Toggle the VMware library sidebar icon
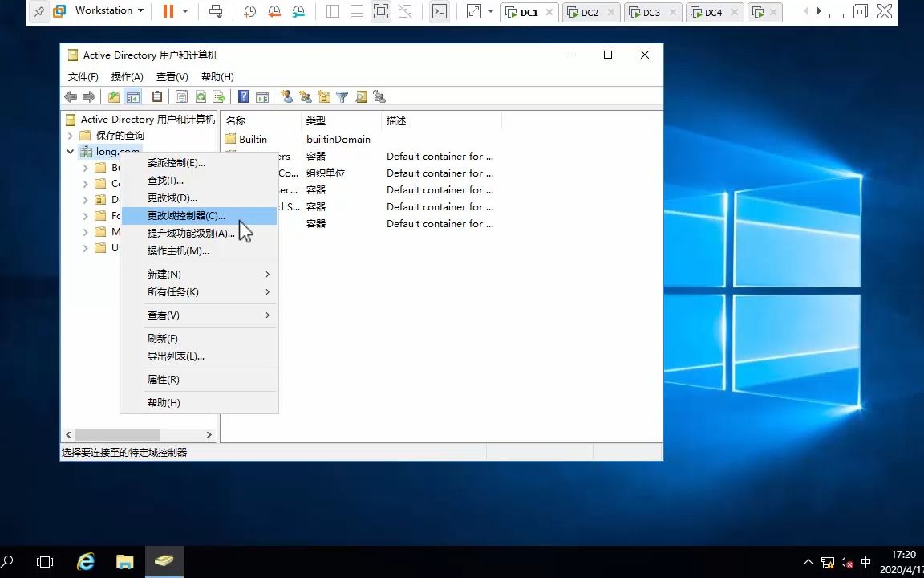 (x=333, y=11)
